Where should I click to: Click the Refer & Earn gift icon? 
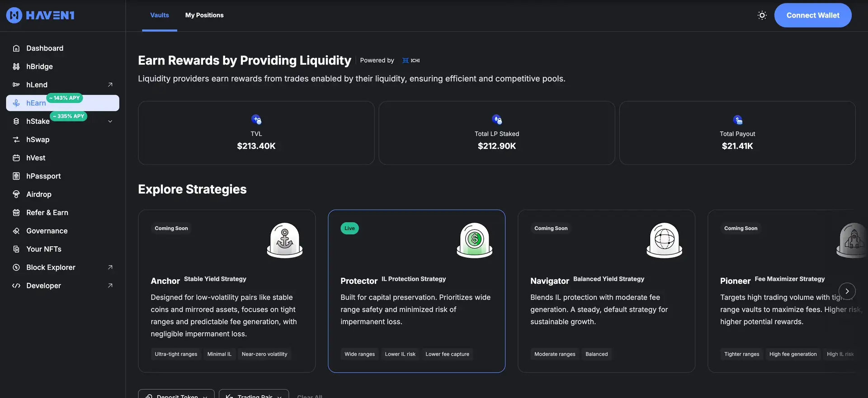click(x=16, y=213)
